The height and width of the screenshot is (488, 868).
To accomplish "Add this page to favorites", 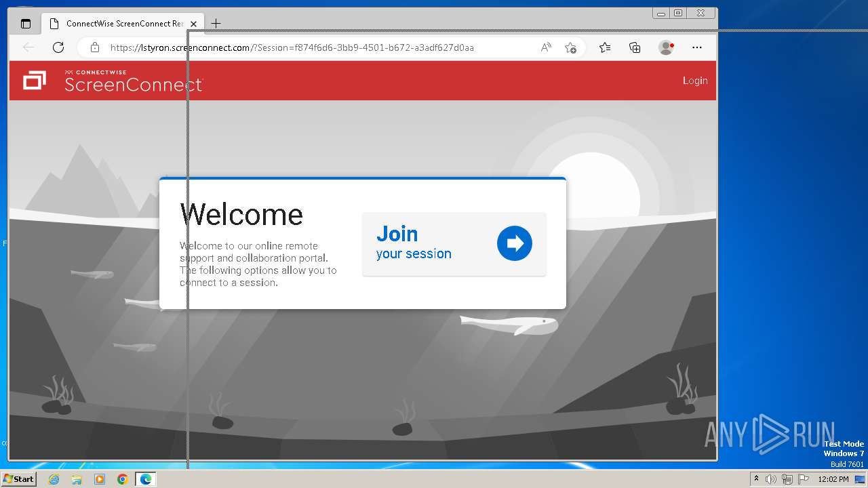I will tap(571, 47).
